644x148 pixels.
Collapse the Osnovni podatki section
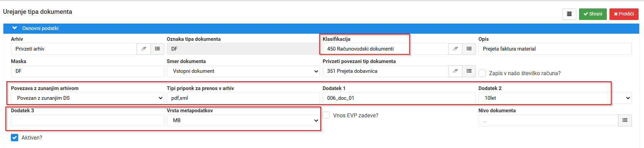(x=15, y=28)
